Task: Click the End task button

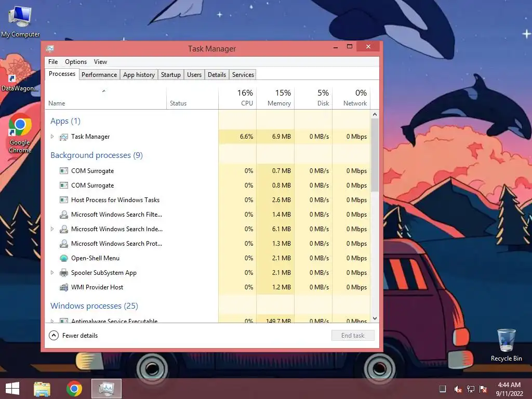Action: [353, 336]
